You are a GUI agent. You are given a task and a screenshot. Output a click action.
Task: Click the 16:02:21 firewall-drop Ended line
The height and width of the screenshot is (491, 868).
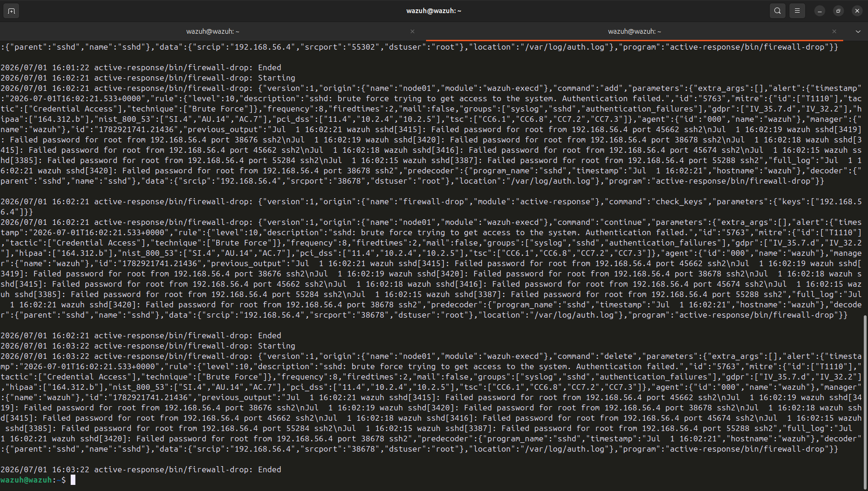(141, 335)
